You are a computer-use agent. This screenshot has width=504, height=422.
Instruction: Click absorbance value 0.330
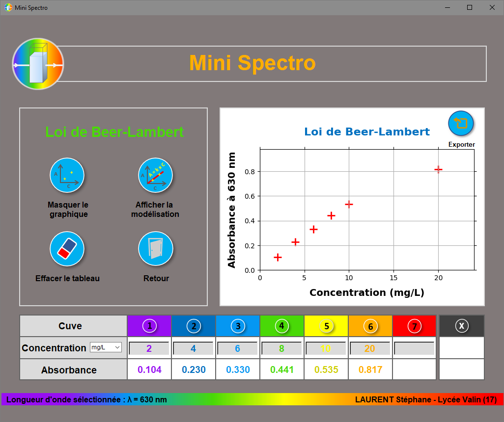[x=238, y=369]
